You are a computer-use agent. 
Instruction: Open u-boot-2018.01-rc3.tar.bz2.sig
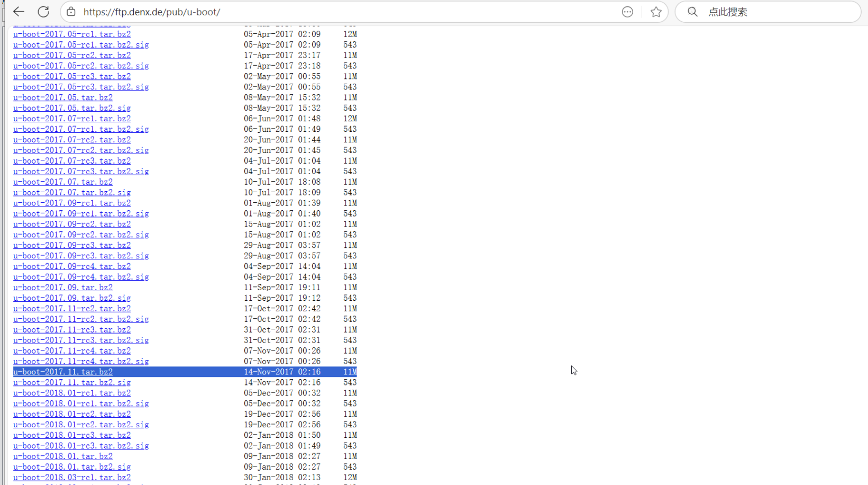[81, 446]
